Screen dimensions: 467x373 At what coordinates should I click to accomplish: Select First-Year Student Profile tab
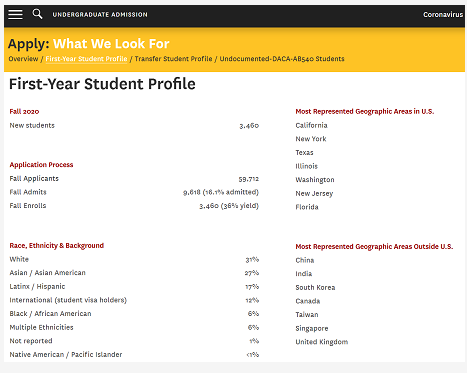tap(86, 59)
